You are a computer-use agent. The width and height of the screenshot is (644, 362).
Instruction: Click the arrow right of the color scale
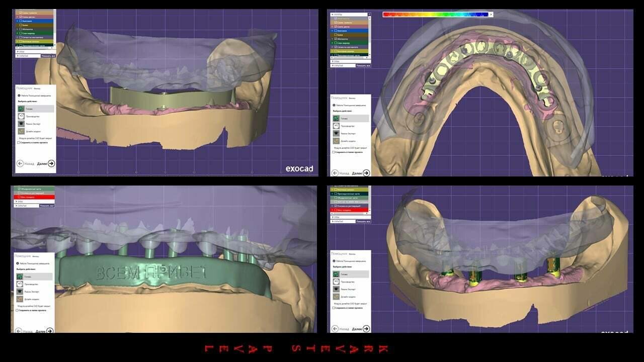(491, 15)
